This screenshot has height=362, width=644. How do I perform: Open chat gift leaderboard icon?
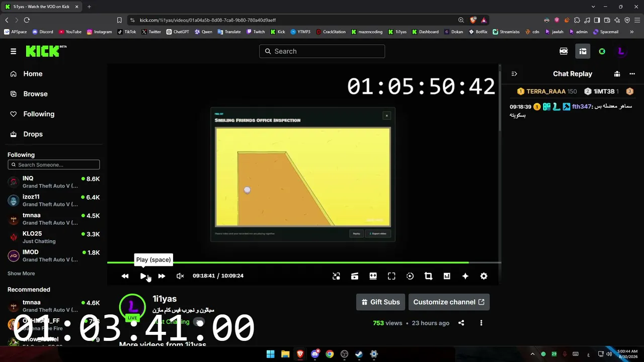pyautogui.click(x=617, y=74)
